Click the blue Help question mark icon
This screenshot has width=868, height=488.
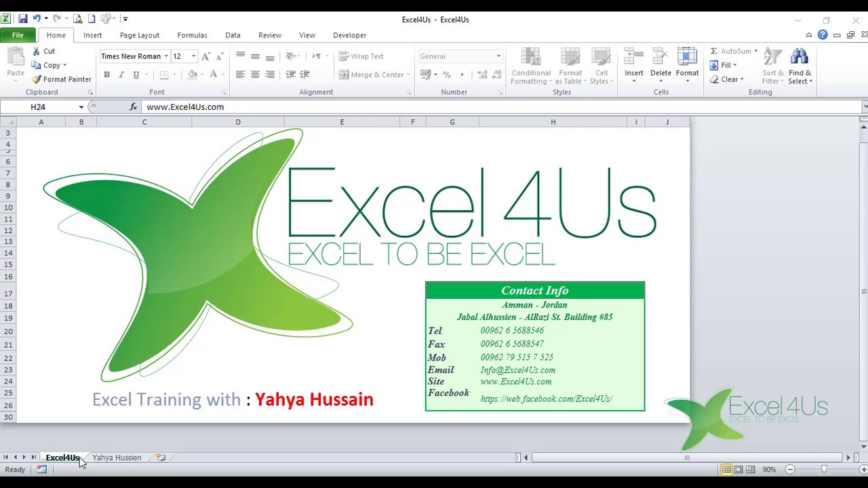point(823,35)
